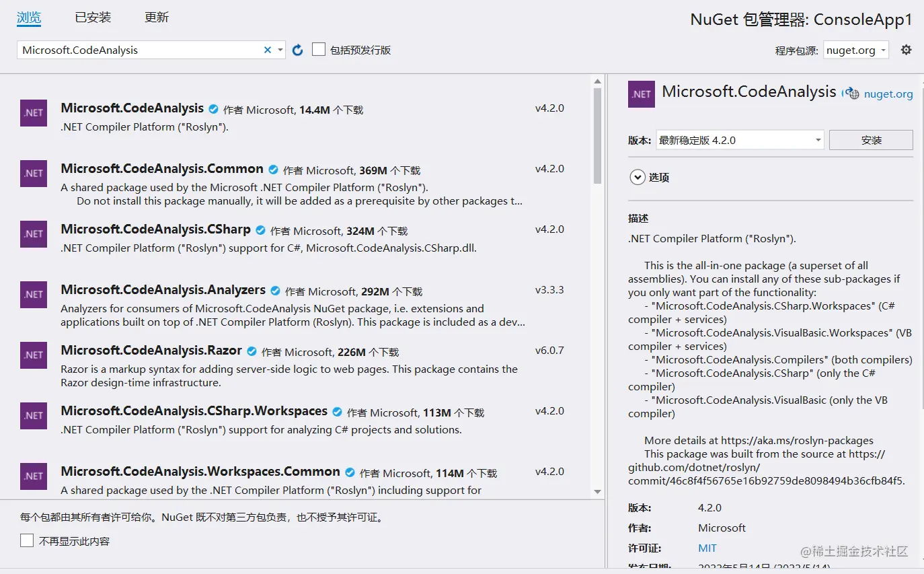Switch to the 浏览 tab
The width and height of the screenshot is (924, 574).
[29, 17]
